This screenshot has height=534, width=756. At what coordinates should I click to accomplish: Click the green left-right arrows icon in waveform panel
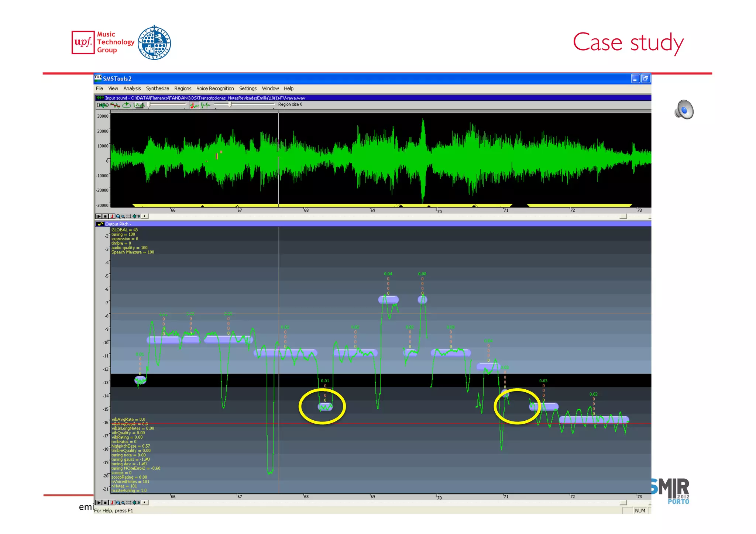136,216
